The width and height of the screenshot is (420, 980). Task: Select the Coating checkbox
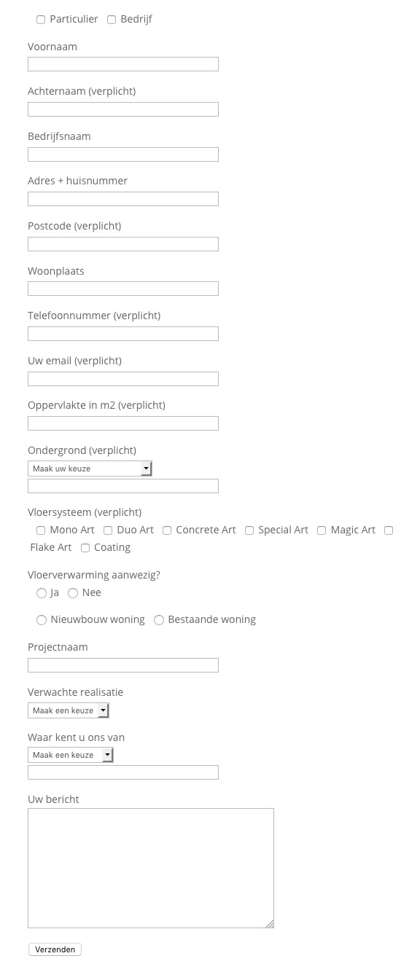pyautogui.click(x=85, y=548)
